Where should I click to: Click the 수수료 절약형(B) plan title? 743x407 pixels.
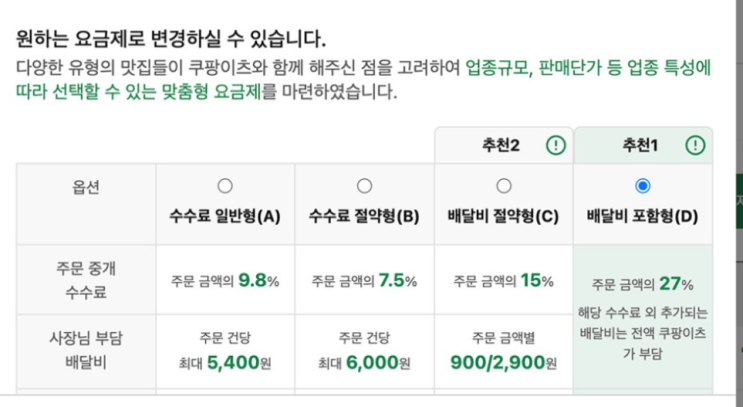point(364,217)
